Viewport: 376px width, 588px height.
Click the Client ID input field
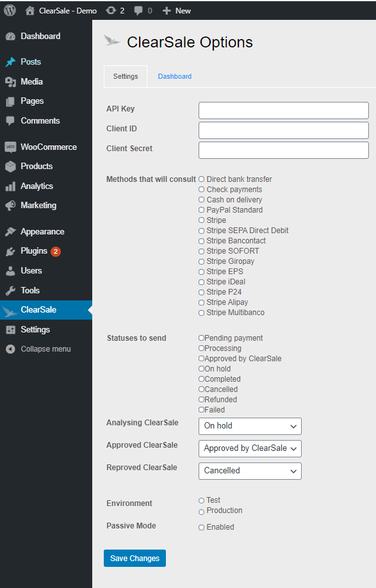(x=283, y=131)
